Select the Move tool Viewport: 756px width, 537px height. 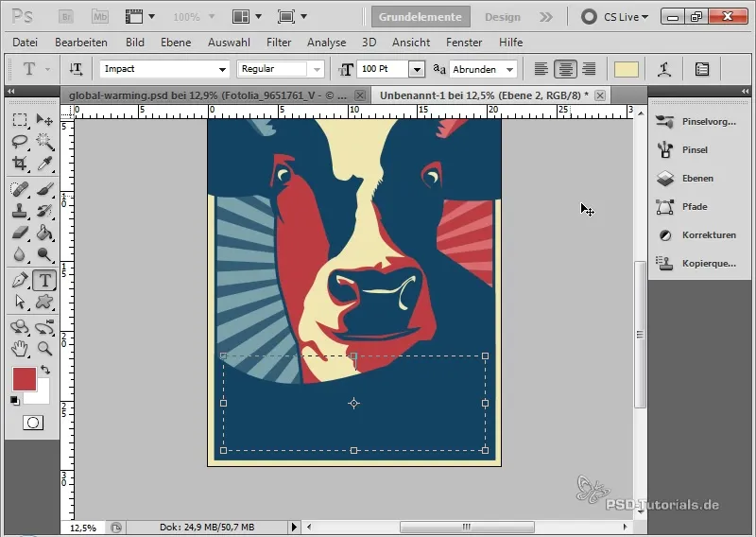point(44,120)
